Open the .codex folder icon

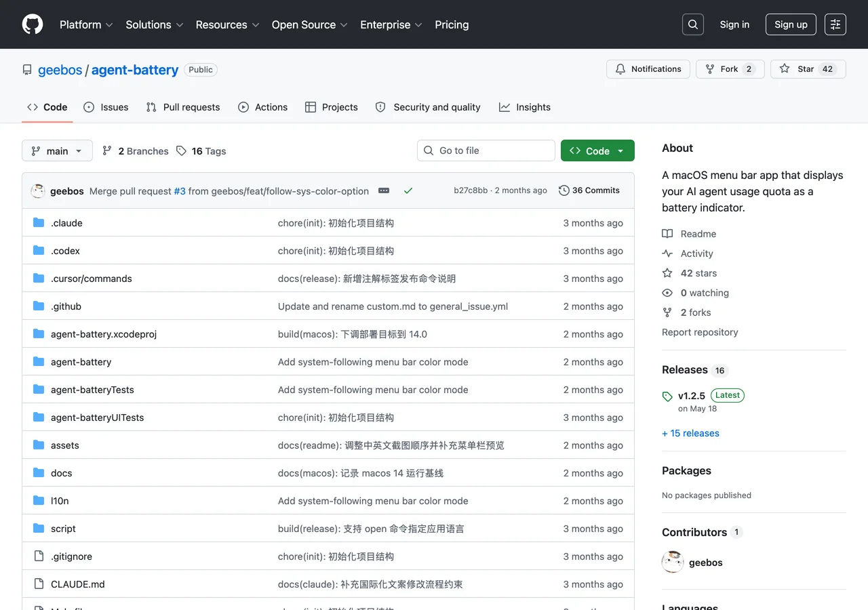pos(39,251)
